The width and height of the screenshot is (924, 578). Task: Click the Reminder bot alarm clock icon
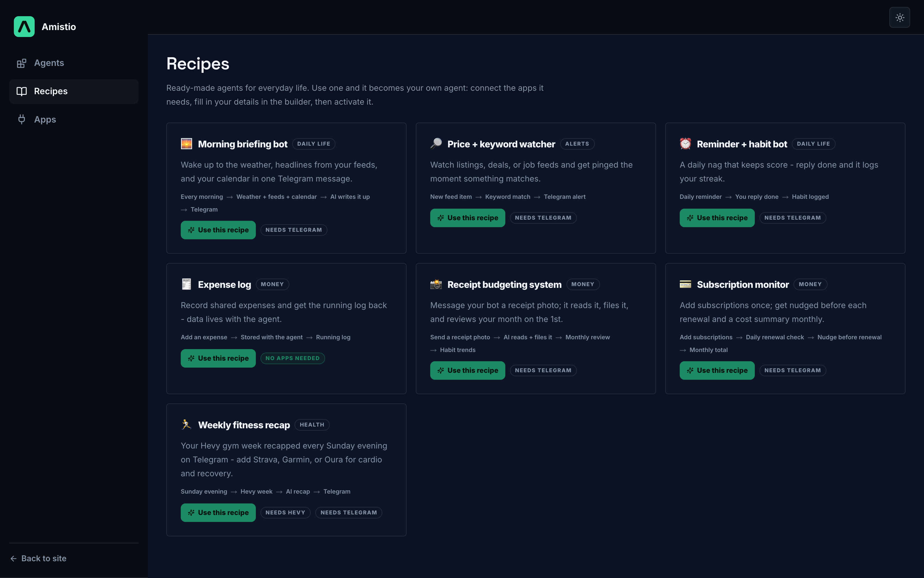[x=685, y=144]
